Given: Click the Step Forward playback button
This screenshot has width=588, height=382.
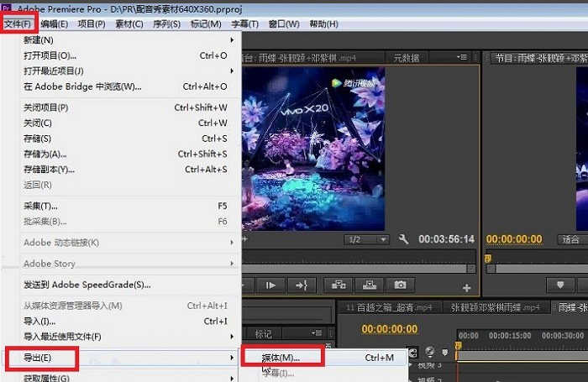Looking at the screenshot, I should (270, 285).
